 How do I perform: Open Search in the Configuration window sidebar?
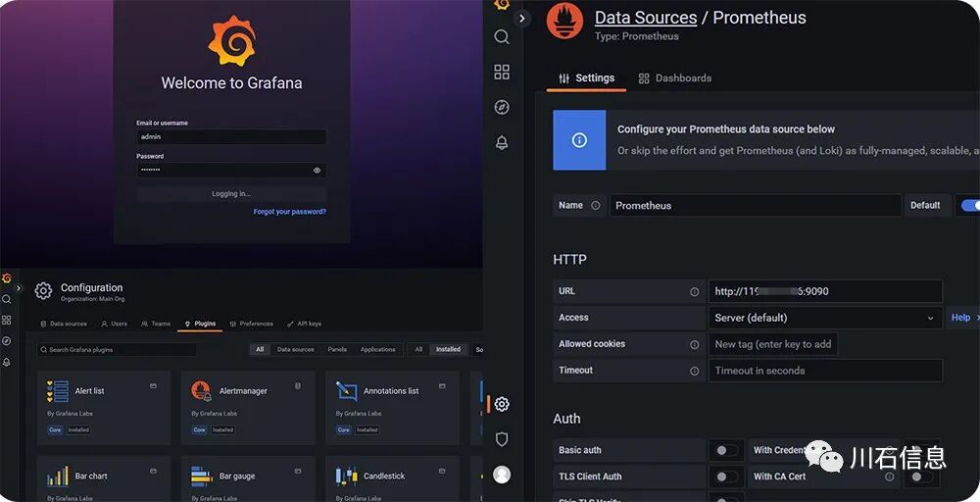tap(6, 299)
